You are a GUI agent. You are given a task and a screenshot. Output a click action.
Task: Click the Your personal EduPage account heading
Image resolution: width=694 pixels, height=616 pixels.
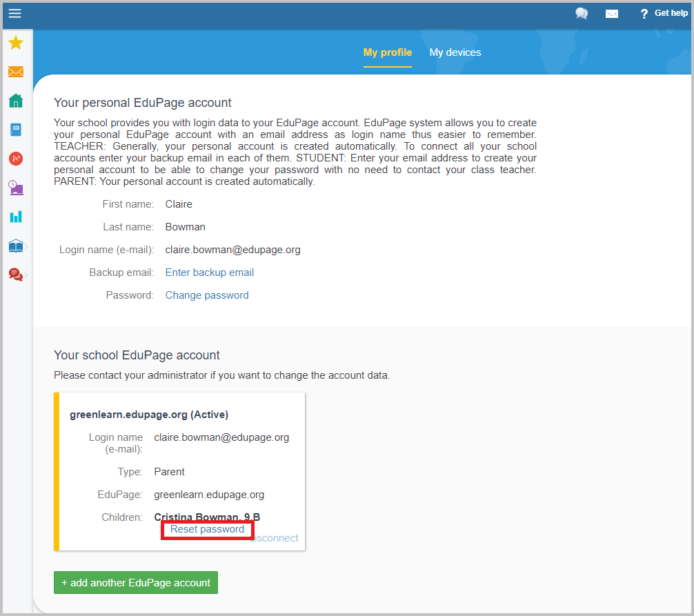143,103
